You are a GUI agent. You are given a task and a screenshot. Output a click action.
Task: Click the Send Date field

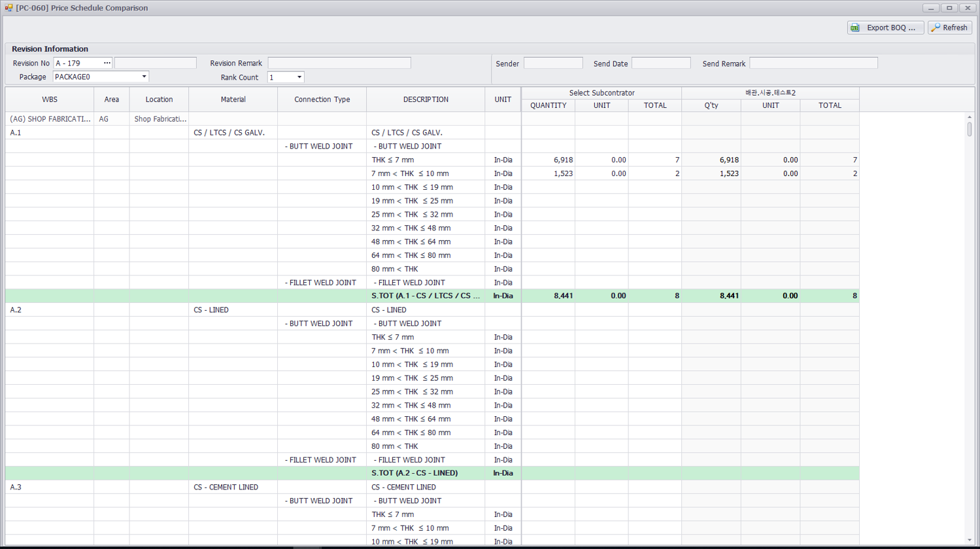pyautogui.click(x=660, y=63)
